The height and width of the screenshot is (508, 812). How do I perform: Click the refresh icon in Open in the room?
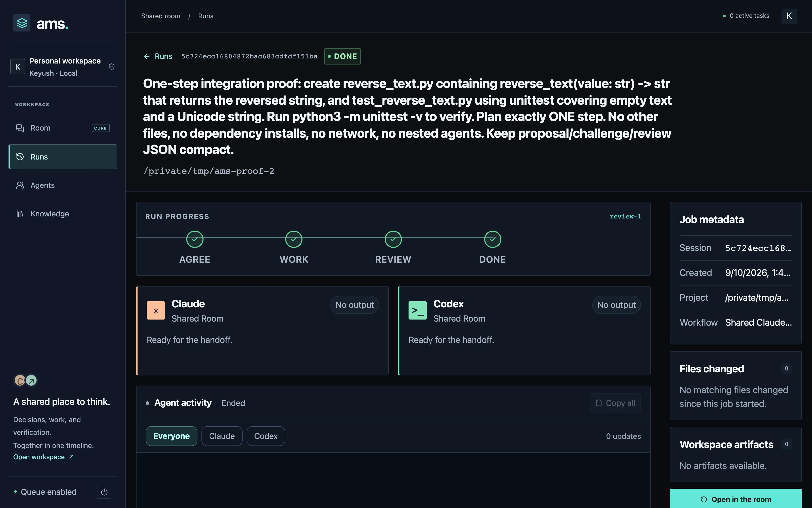[704, 499]
